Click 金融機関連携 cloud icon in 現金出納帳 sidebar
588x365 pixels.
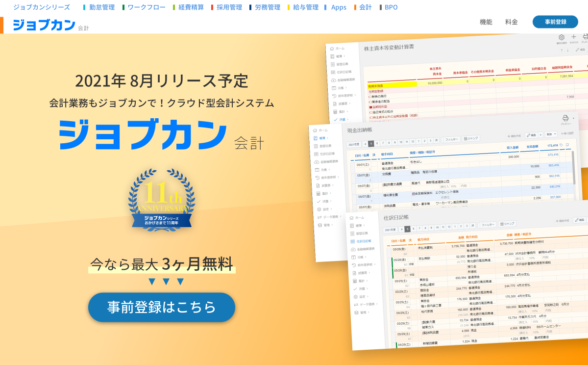317,162
